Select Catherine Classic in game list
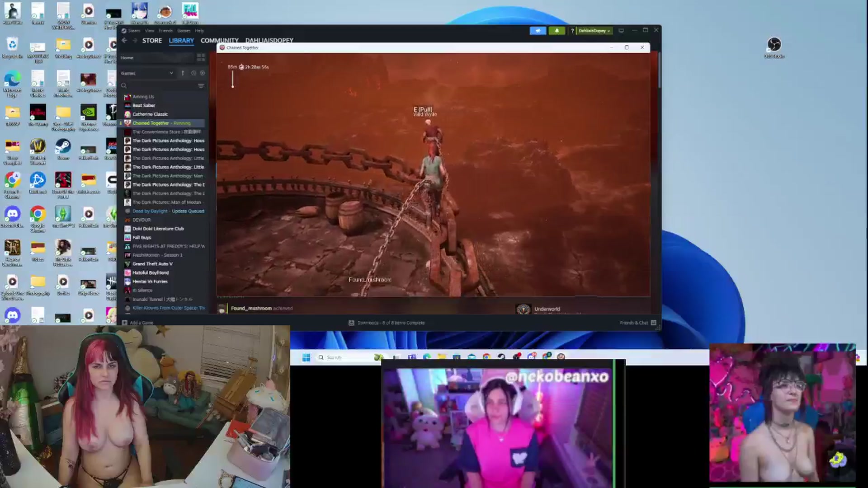Screen dimensions: 868x488 click(164, 114)
